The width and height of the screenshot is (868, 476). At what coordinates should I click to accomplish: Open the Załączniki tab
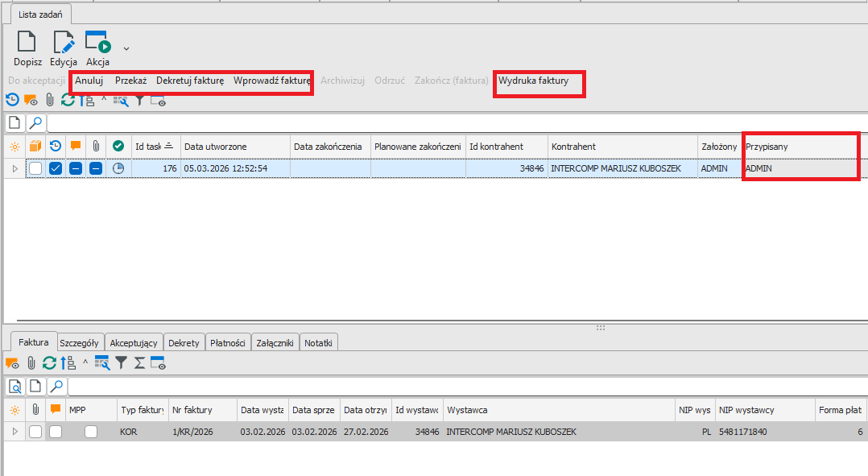pyautogui.click(x=275, y=343)
